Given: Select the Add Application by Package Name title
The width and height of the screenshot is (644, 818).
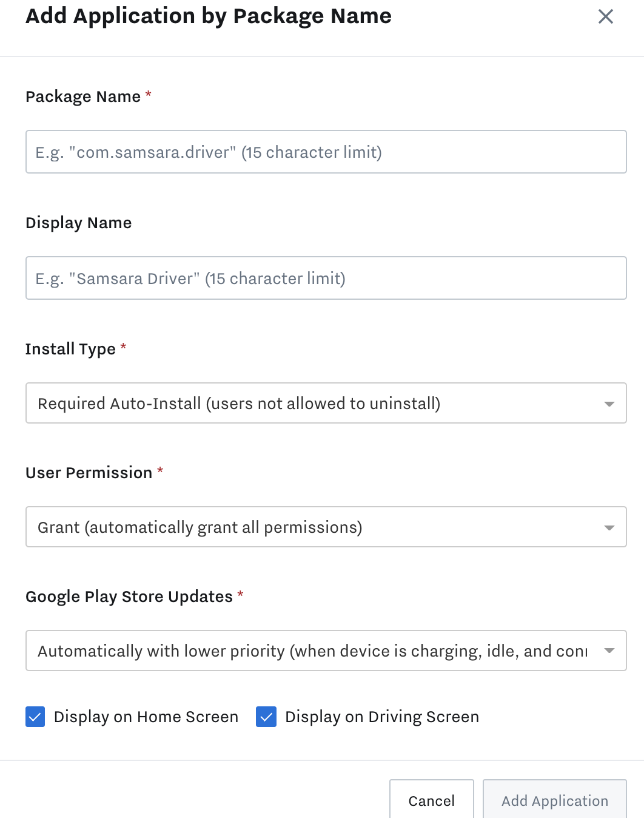Looking at the screenshot, I should 207,16.
